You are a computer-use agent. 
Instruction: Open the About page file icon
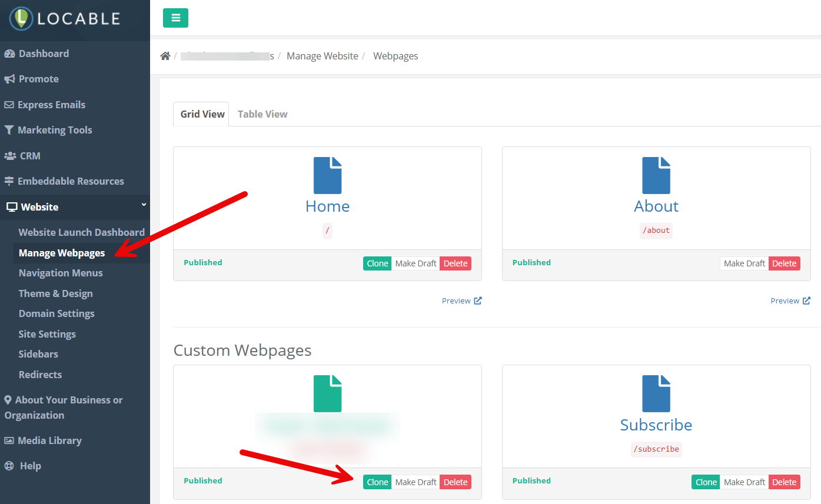tap(656, 175)
